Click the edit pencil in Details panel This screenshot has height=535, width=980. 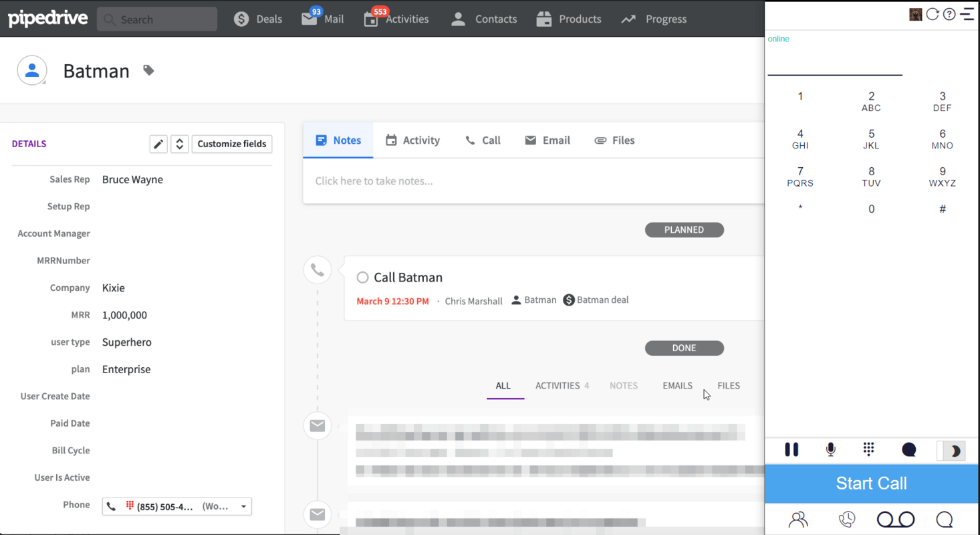point(158,144)
